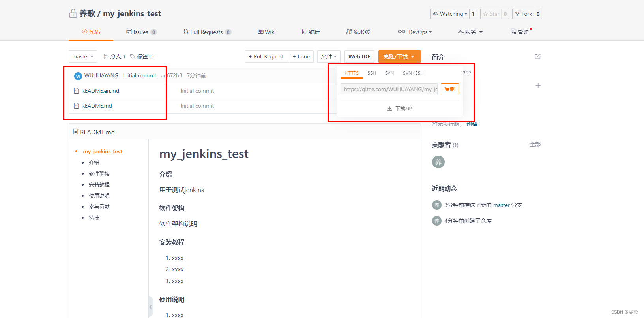The width and height of the screenshot is (644, 318).
Task: Click the Watching count 1
Action: point(473,14)
